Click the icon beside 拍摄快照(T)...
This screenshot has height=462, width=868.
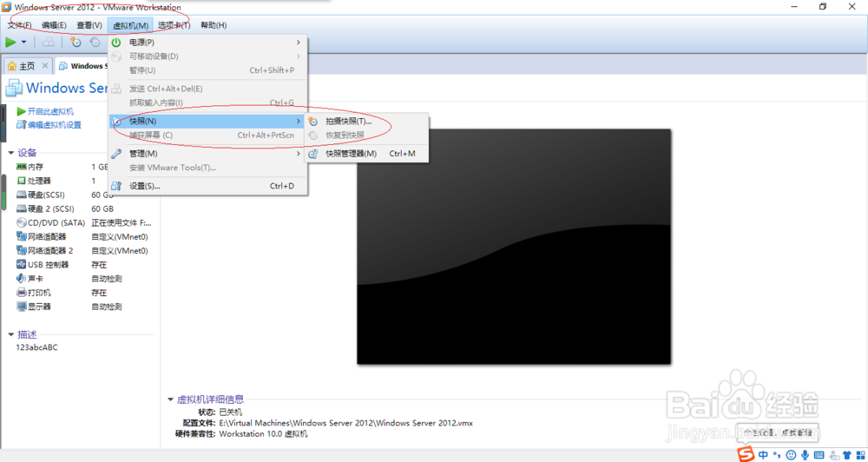pyautogui.click(x=313, y=122)
